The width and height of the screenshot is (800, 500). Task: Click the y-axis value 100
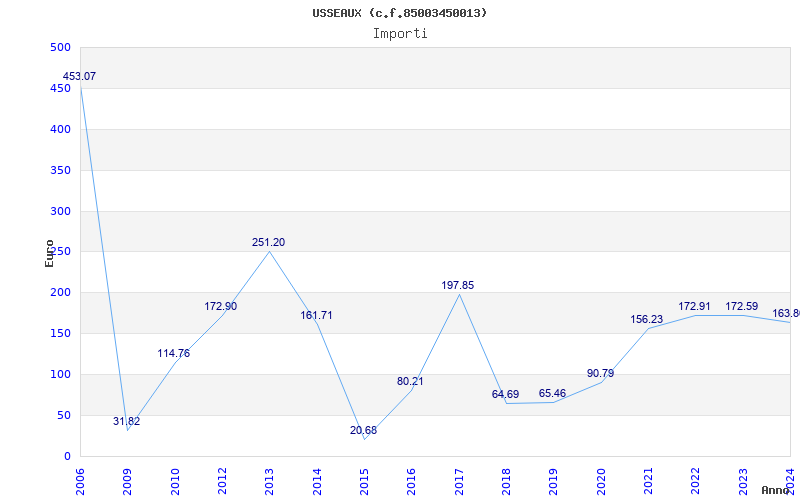point(60,374)
